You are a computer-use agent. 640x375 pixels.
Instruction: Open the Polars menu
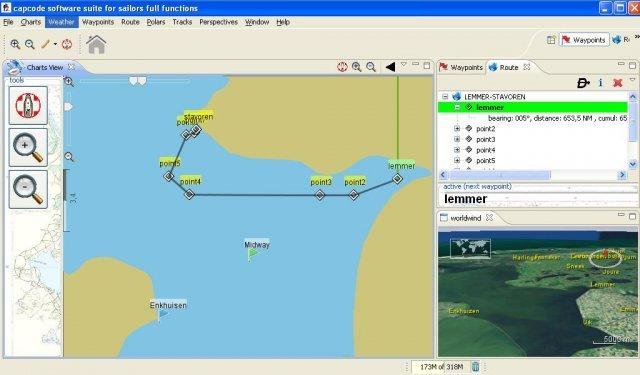(x=156, y=22)
